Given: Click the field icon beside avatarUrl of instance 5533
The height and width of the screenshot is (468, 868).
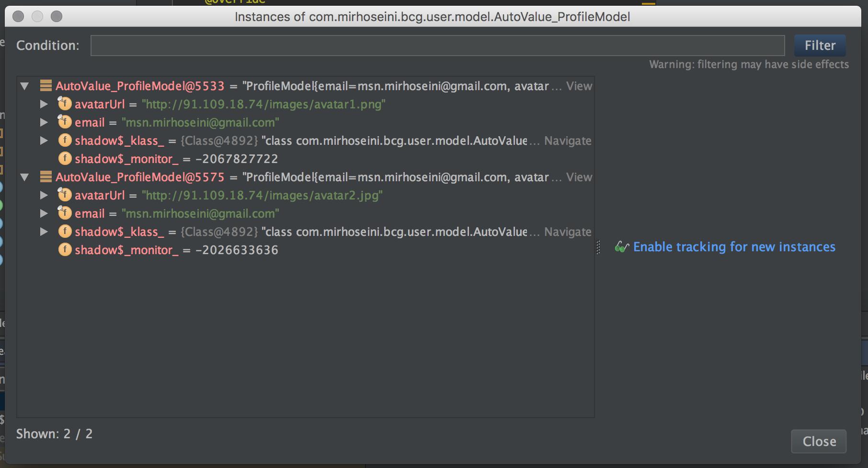Looking at the screenshot, I should pos(65,104).
